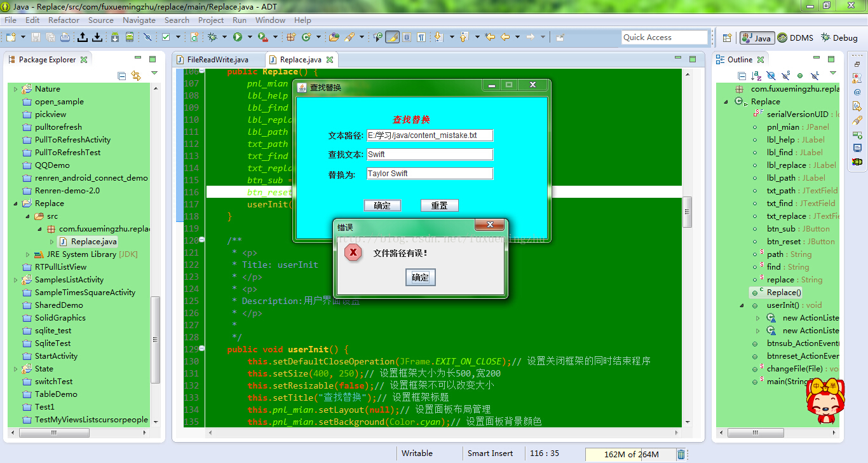Click the Open Type folder icon
This screenshot has width=868, height=463.
(334, 37)
